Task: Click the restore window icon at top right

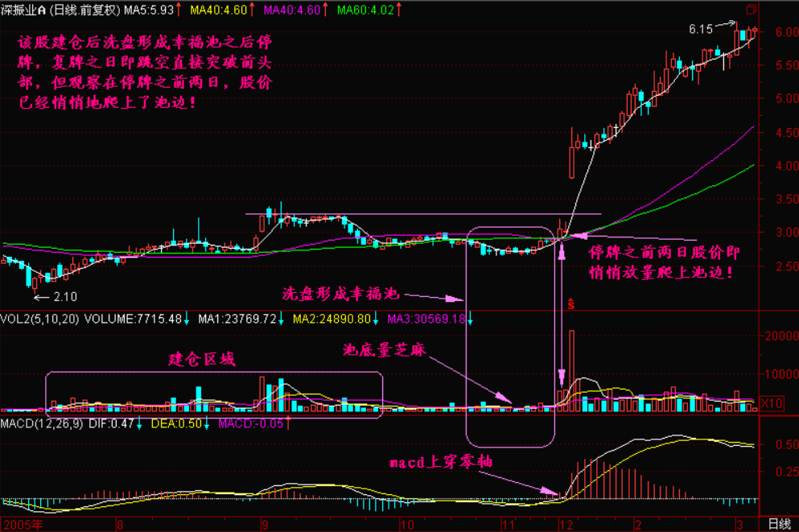Action: (752, 10)
